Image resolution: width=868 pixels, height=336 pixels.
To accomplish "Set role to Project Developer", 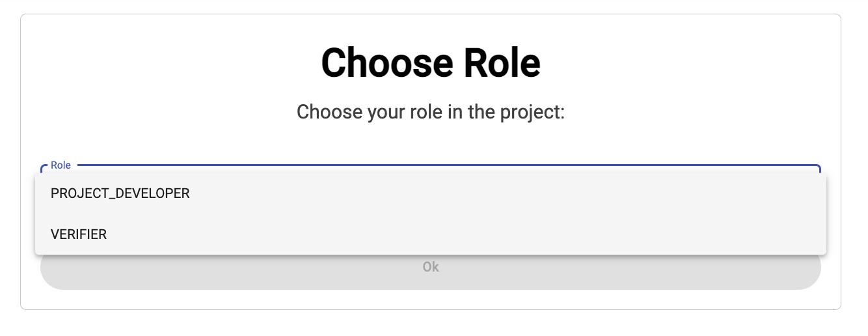I will [x=120, y=193].
